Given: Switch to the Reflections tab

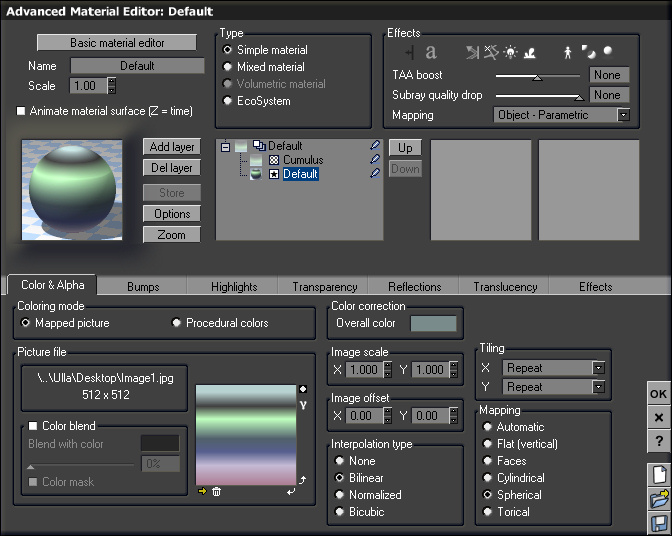Looking at the screenshot, I should click(414, 287).
